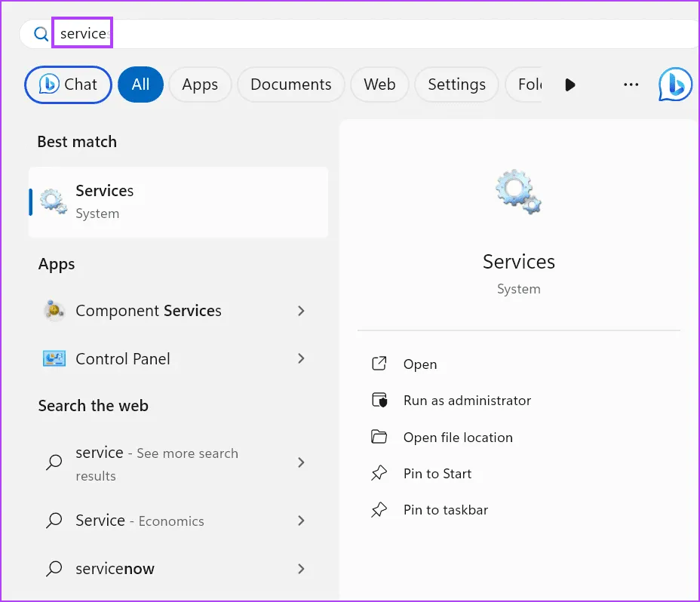700x602 pixels.
Task: Select the Documents filter tab
Action: (x=290, y=85)
